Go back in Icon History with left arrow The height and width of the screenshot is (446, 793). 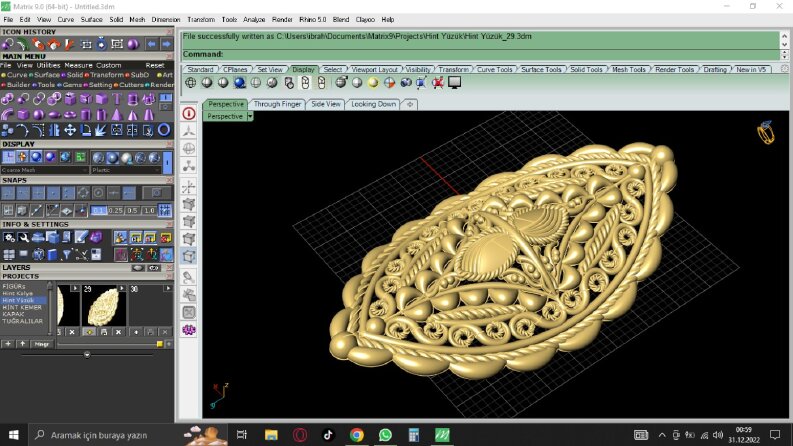click(x=151, y=44)
